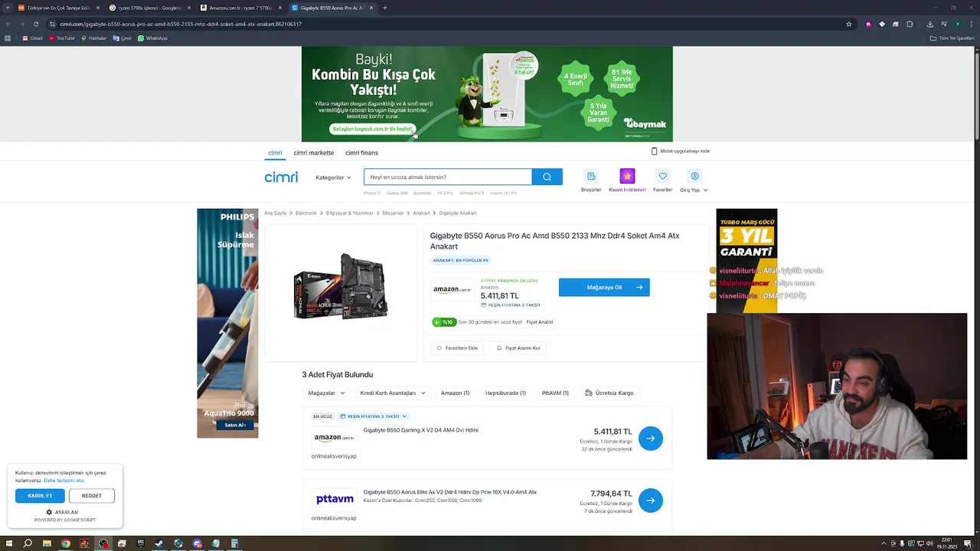The image size is (980, 551).
Task: Open Daha fazlasını oku cookie link
Action: tap(64, 481)
